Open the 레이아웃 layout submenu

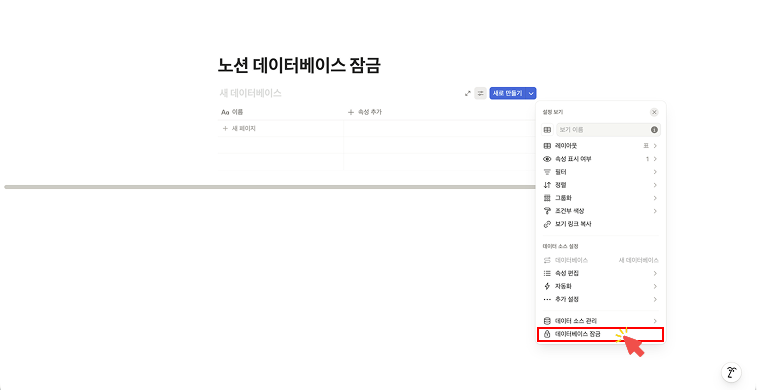point(601,146)
